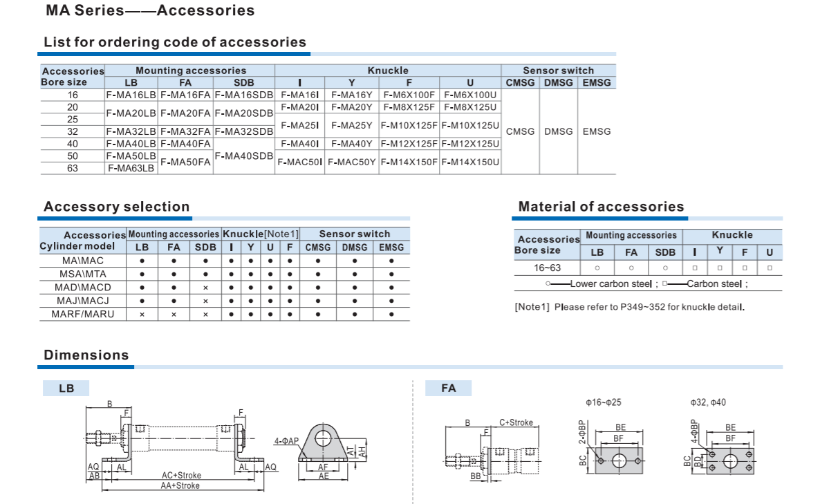This screenshot has height=504, width=820.
Task: Click the 'MA Series——Accessories' page title
Action: click(x=150, y=11)
